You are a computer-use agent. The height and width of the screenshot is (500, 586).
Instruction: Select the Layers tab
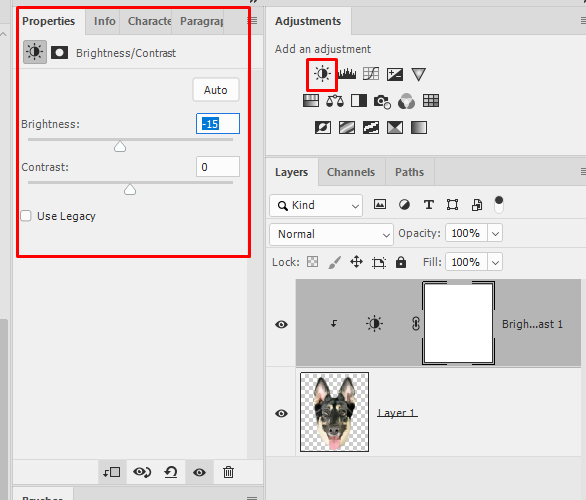click(x=292, y=172)
